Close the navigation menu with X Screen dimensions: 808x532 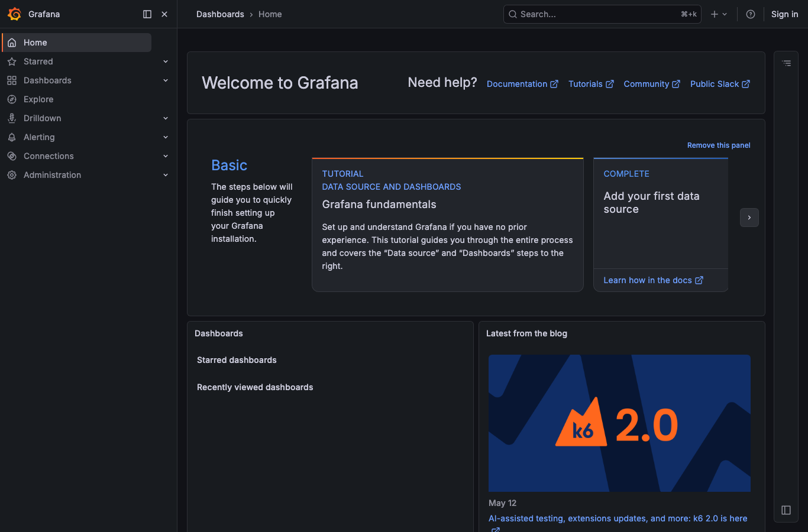click(164, 14)
